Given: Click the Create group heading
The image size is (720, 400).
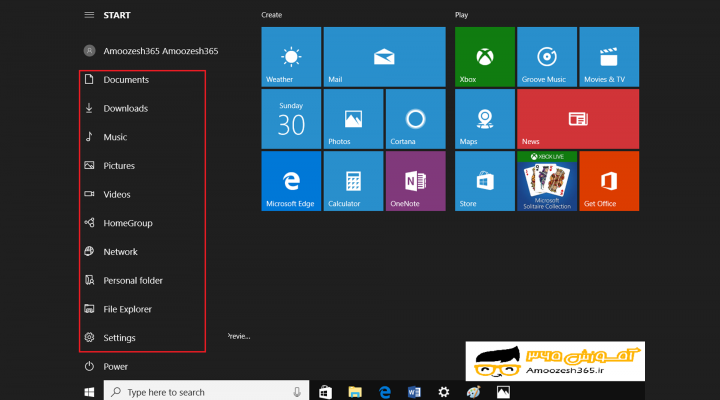Looking at the screenshot, I should click(271, 15).
